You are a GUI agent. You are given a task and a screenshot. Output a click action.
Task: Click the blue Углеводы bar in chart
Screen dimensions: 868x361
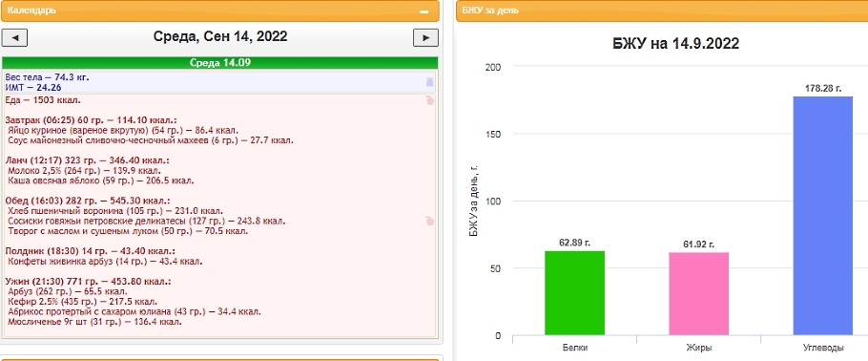pyautogui.click(x=822, y=216)
